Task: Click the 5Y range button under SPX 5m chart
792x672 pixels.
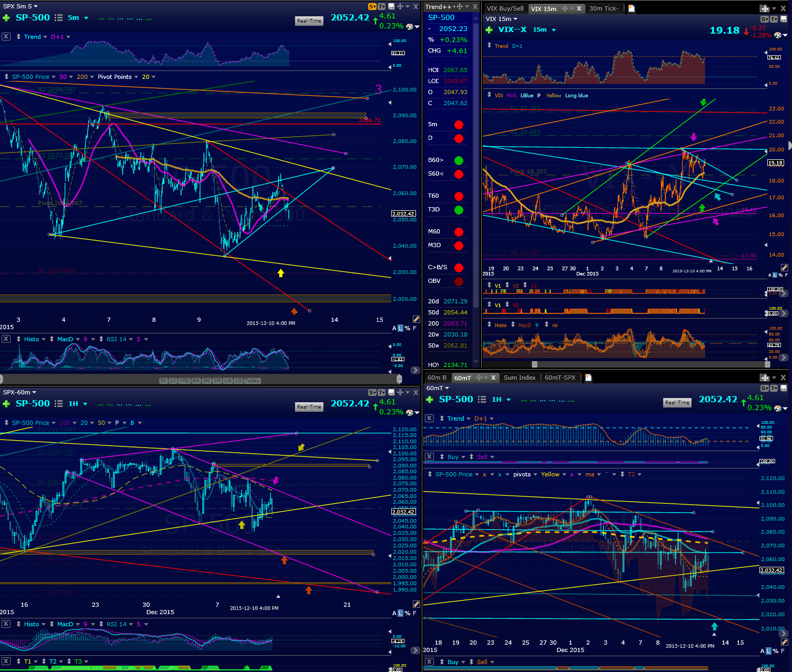Action: [164, 381]
